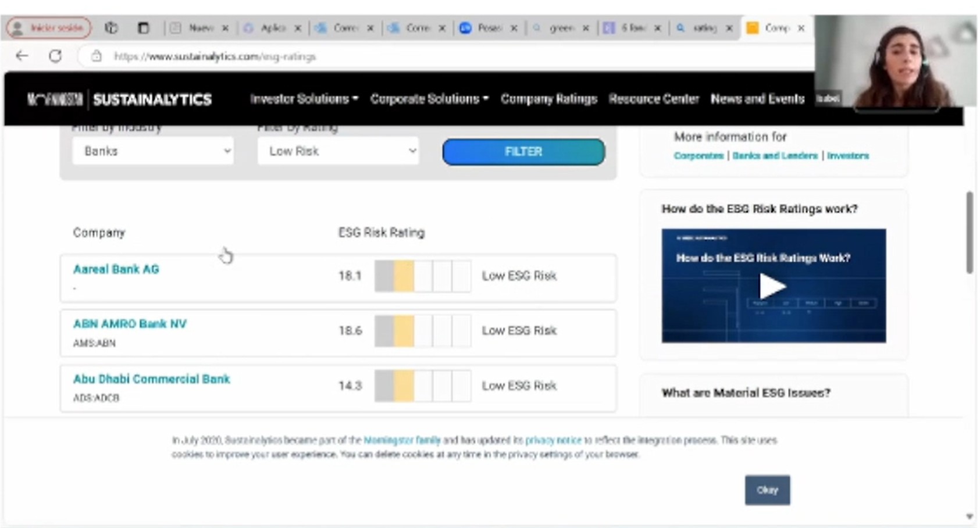Image resolution: width=980 pixels, height=528 pixels.
Task: Open the Banks industry filter dropdown
Action: [153, 151]
